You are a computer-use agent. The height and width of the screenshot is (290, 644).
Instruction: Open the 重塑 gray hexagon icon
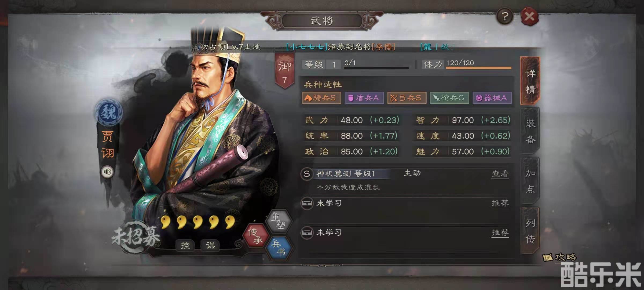click(279, 221)
